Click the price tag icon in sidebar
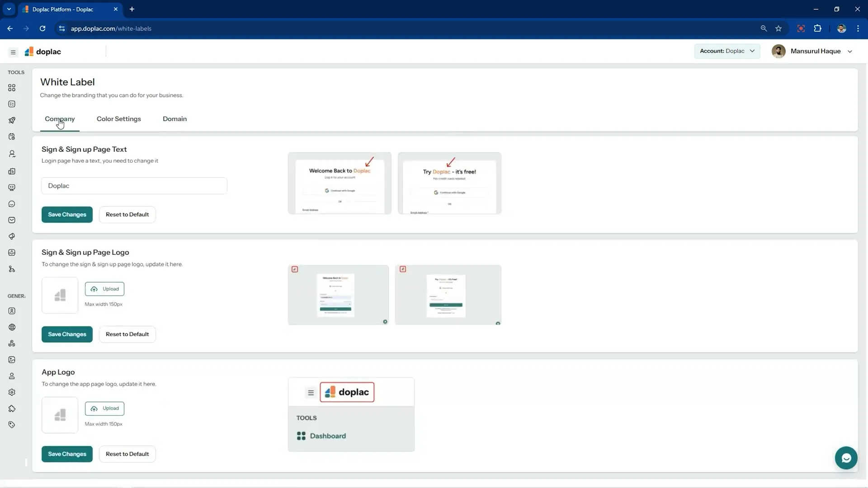Image resolution: width=868 pixels, height=488 pixels. [12, 425]
